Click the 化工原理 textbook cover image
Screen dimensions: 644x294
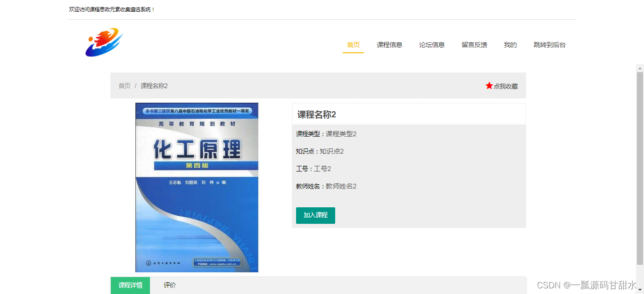197,187
